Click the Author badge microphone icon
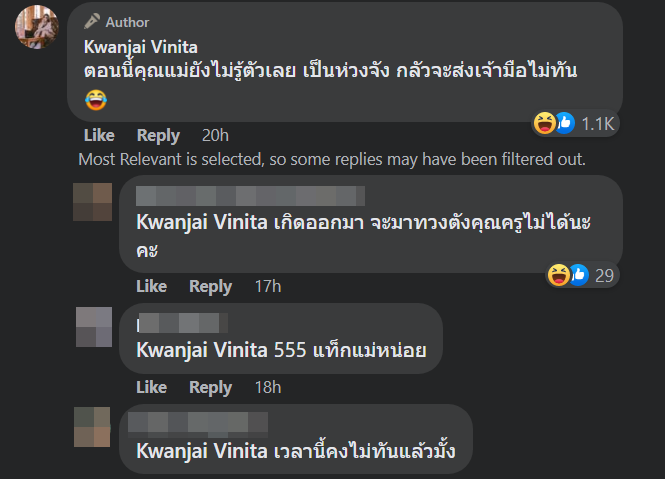The image size is (665, 479). tap(92, 21)
